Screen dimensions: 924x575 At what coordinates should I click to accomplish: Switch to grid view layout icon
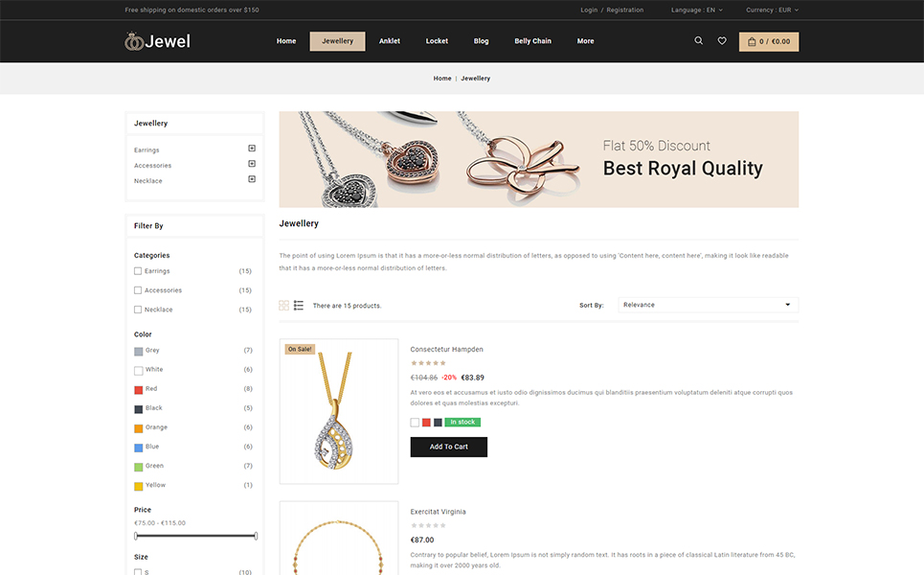pos(284,305)
